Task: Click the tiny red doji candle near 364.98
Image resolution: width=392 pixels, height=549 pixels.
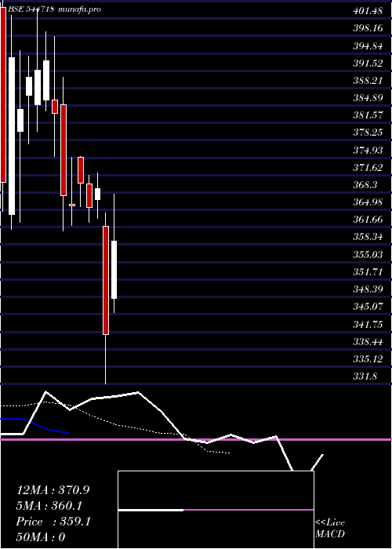Action: (x=72, y=205)
